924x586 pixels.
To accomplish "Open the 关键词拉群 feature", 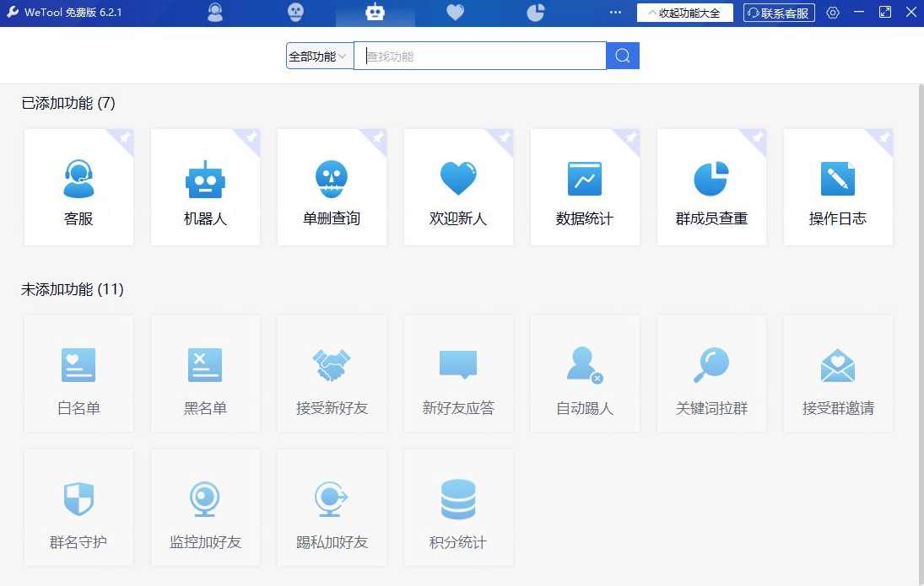I will [x=711, y=372].
